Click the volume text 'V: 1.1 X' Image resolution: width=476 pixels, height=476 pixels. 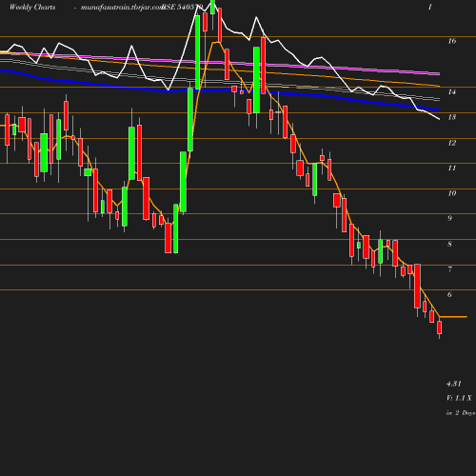tap(459, 398)
